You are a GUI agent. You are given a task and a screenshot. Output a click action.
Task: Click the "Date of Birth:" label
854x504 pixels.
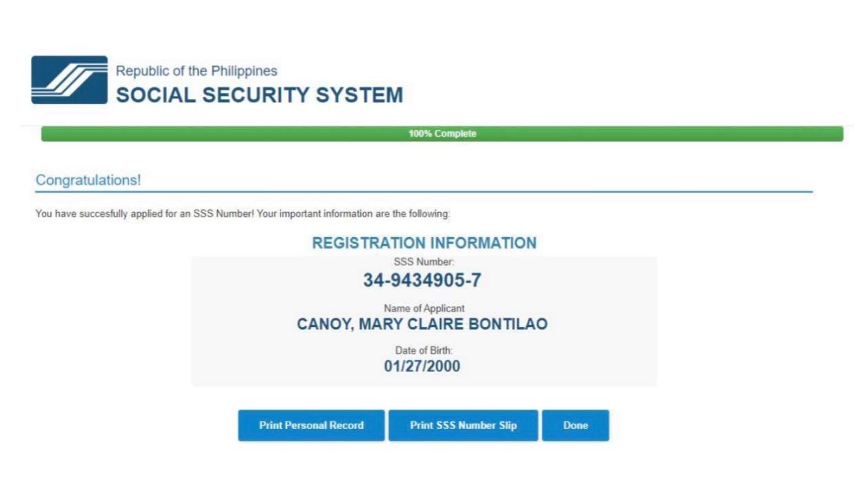(424, 351)
